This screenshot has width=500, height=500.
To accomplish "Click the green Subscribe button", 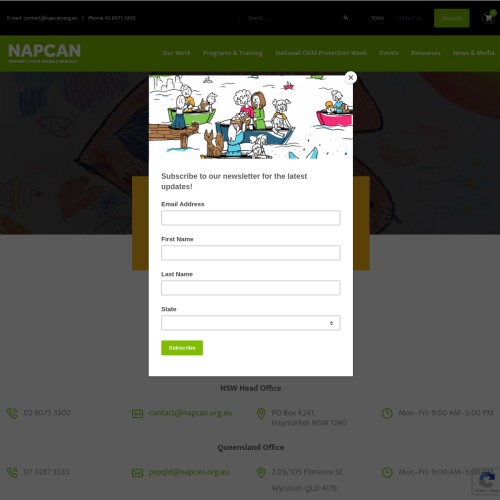I will point(182,348).
